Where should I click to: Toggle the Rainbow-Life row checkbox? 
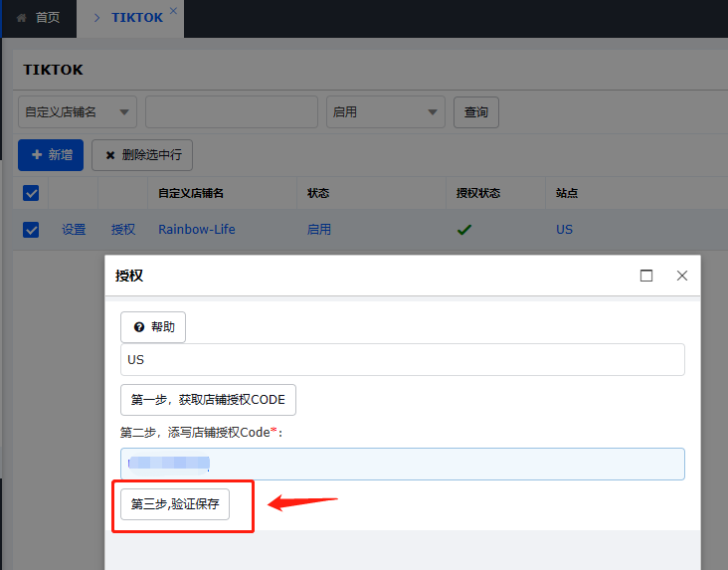point(31,230)
